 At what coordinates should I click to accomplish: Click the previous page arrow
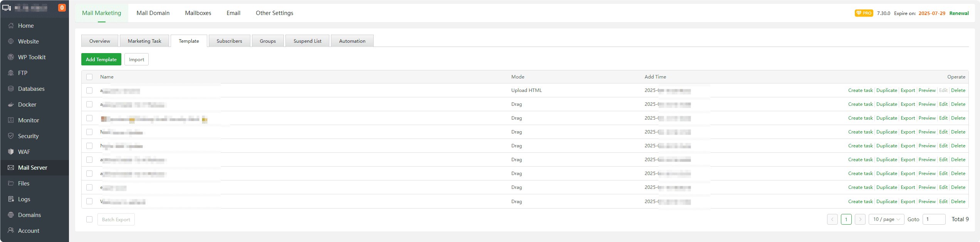pos(832,219)
